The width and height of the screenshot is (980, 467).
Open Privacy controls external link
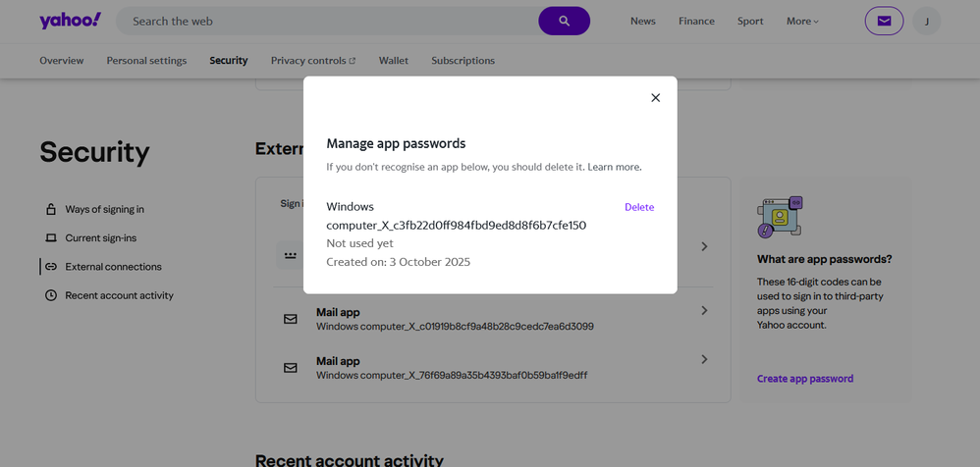click(313, 61)
